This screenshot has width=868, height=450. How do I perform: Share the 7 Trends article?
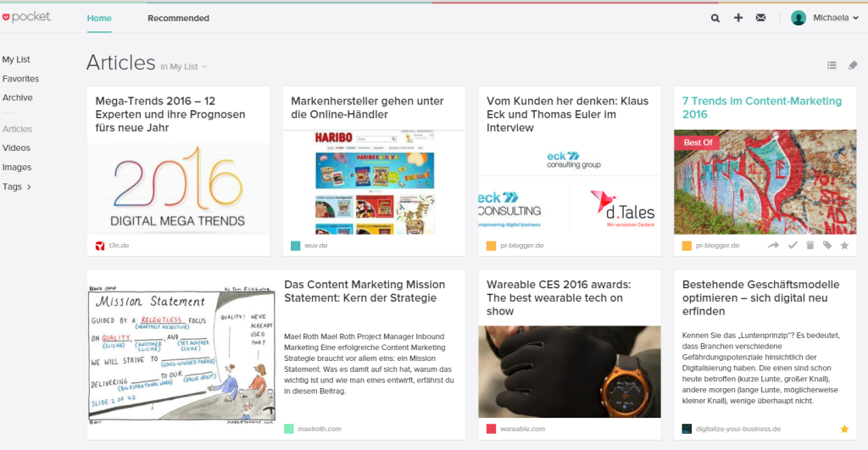tap(773, 245)
